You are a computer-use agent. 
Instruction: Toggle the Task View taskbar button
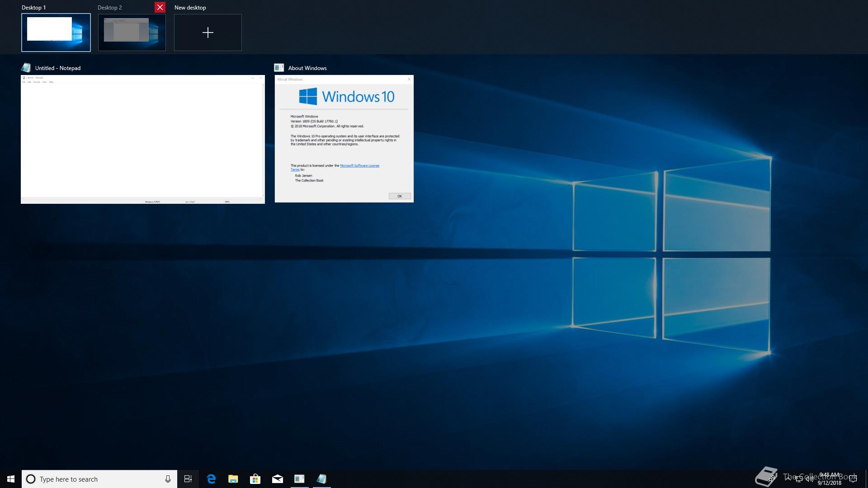point(188,479)
